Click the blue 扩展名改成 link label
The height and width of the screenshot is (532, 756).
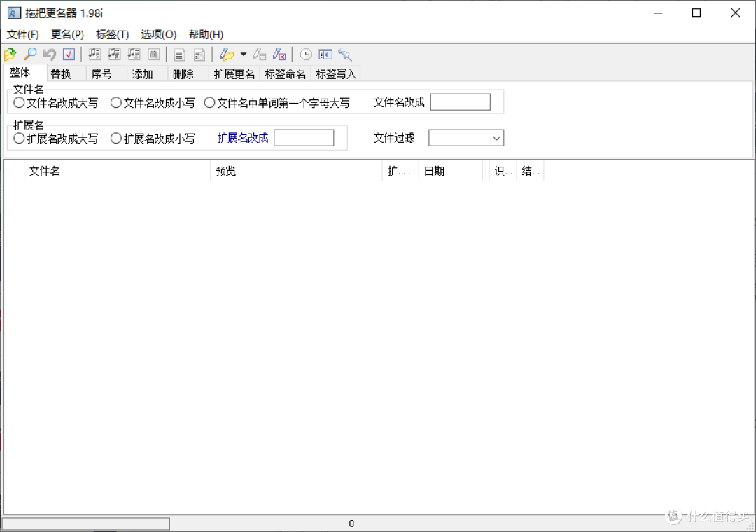pos(242,138)
